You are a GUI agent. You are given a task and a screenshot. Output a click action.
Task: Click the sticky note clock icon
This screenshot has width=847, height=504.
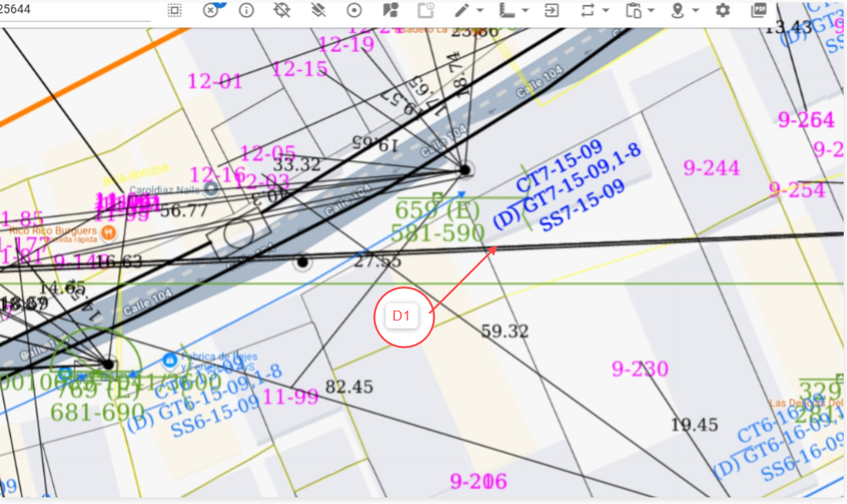pyautogui.click(x=426, y=10)
